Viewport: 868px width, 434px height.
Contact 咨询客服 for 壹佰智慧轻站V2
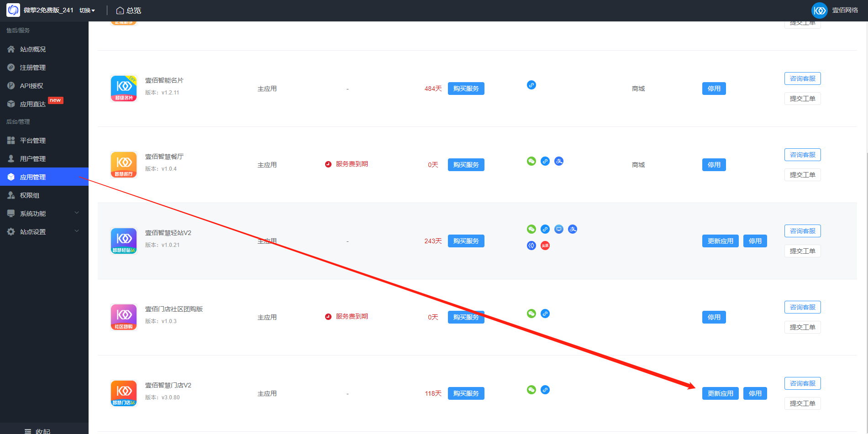pyautogui.click(x=802, y=231)
